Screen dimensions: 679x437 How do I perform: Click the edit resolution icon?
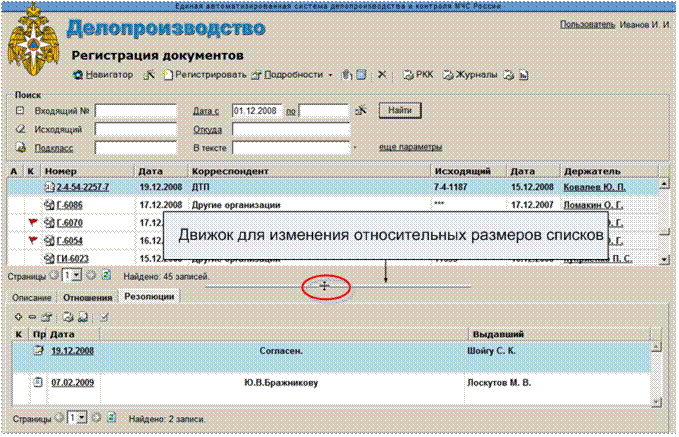click(47, 317)
